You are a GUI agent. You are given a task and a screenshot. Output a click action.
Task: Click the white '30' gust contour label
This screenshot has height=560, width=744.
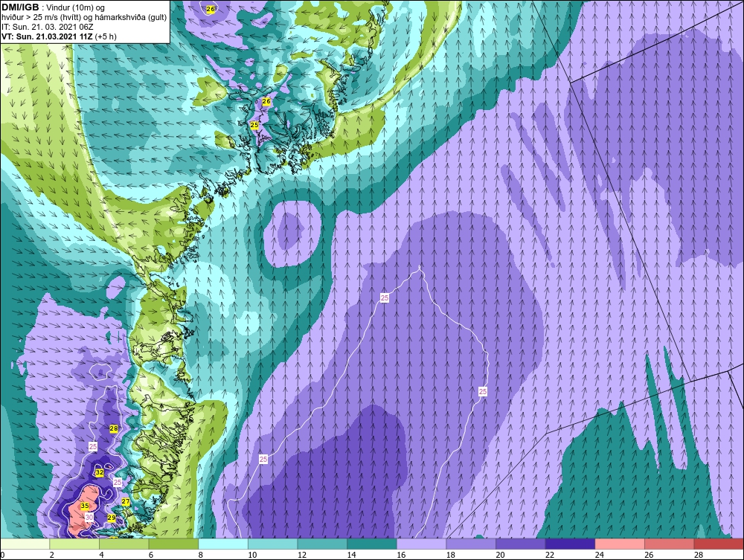click(x=89, y=518)
